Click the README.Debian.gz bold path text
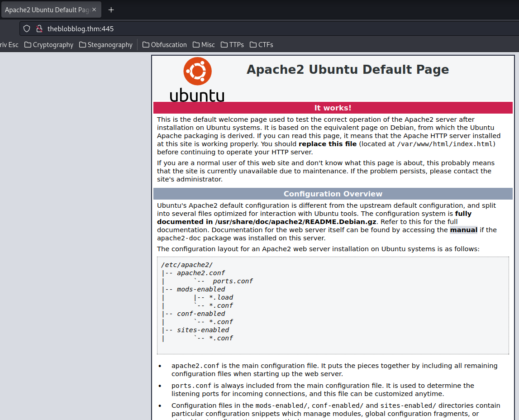Screen dimensions: 519x420 295,222
